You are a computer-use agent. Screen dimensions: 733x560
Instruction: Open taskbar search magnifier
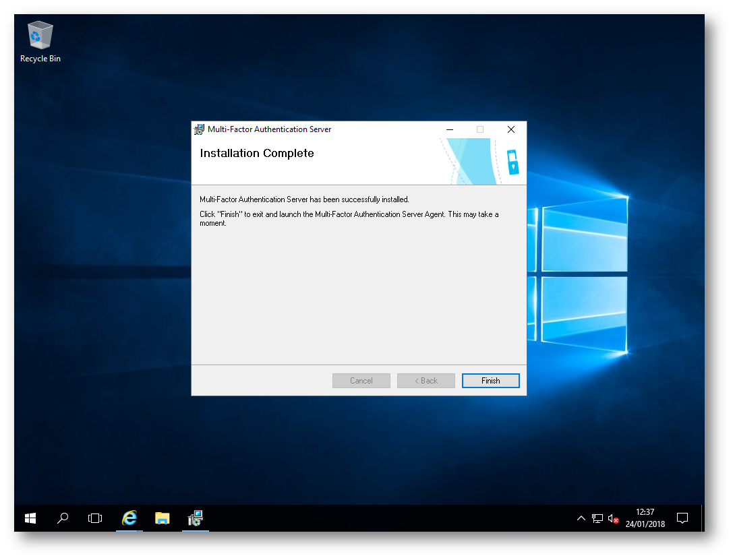pyautogui.click(x=63, y=518)
